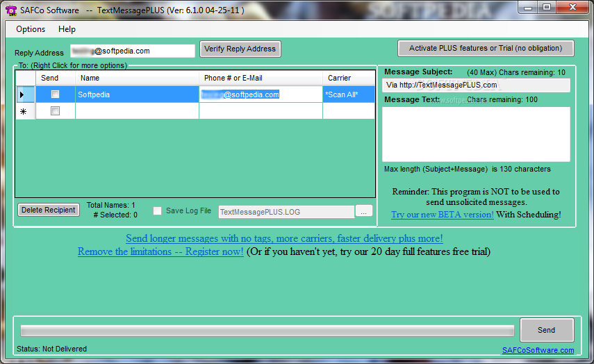Click the highlighted @softpedia.com email cell
The width and height of the screenshot is (594, 364).
coord(261,94)
